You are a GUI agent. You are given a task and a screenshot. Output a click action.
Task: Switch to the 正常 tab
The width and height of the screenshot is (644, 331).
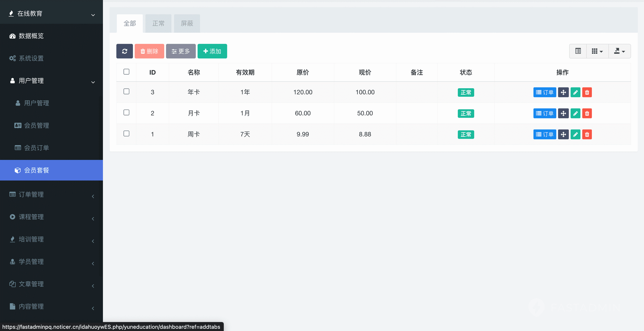pyautogui.click(x=158, y=24)
